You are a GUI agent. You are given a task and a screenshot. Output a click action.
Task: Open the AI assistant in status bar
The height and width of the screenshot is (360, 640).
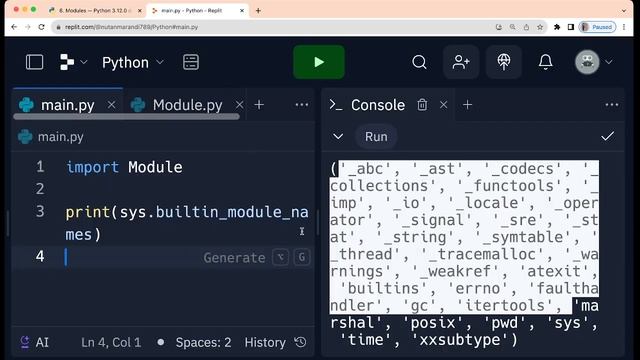click(35, 342)
